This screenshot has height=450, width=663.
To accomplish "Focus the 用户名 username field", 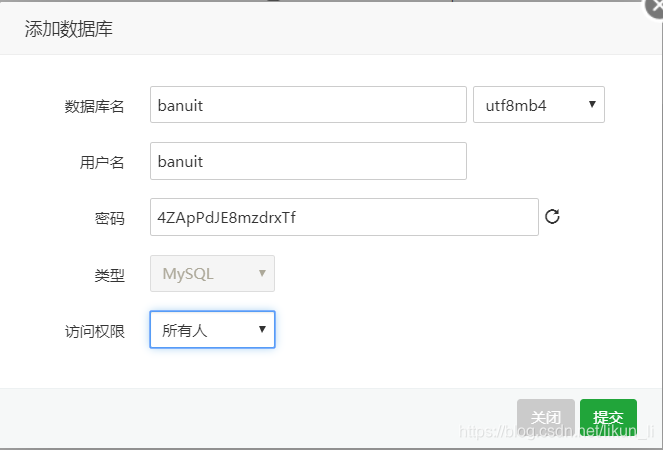I will click(x=308, y=161).
